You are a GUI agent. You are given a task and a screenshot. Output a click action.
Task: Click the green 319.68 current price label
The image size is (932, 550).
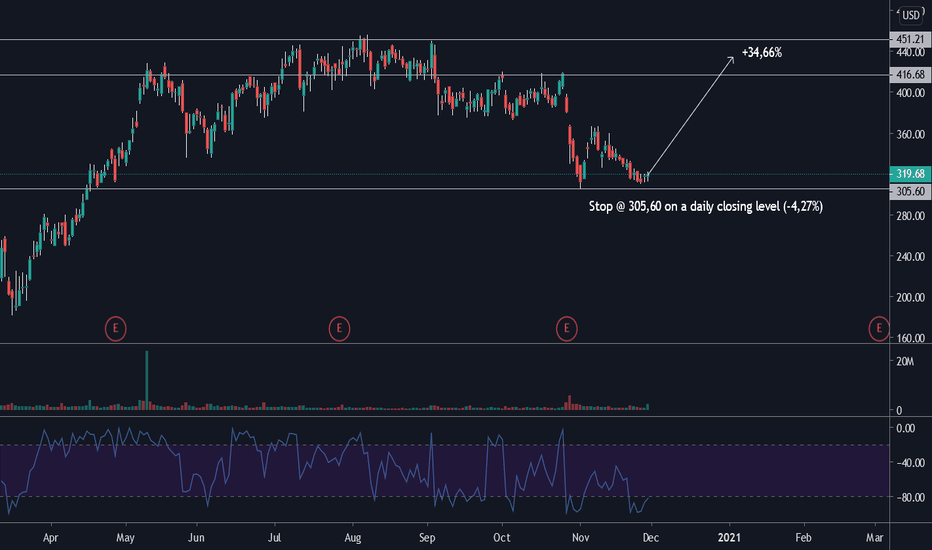click(x=910, y=174)
